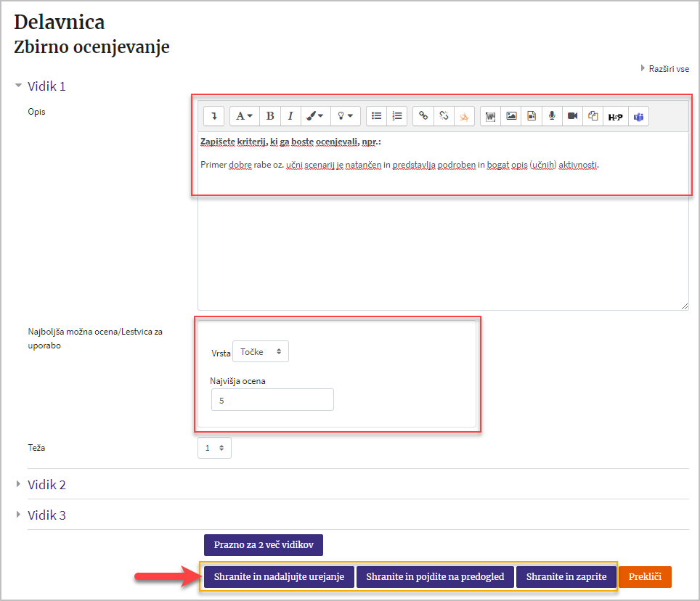
Task: Cancel with the Prekliči button
Action: pyautogui.click(x=645, y=577)
